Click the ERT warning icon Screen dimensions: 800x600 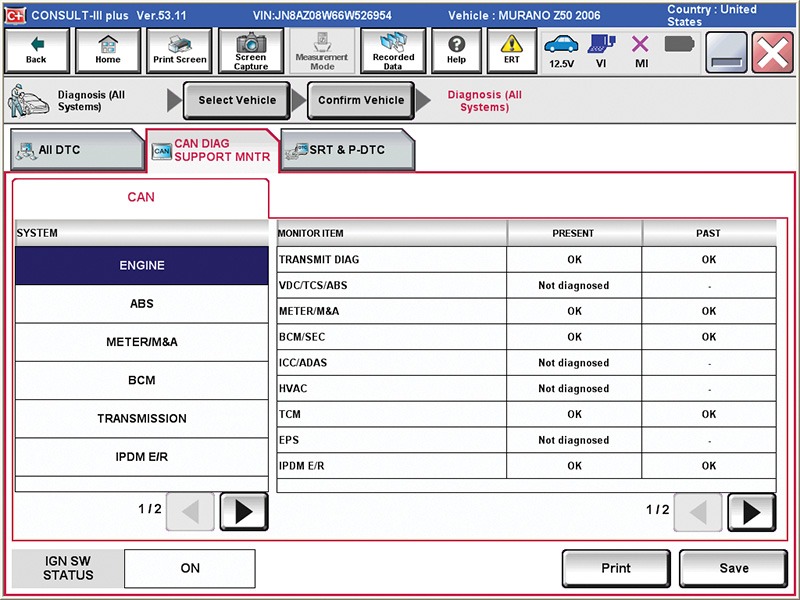pyautogui.click(x=511, y=51)
